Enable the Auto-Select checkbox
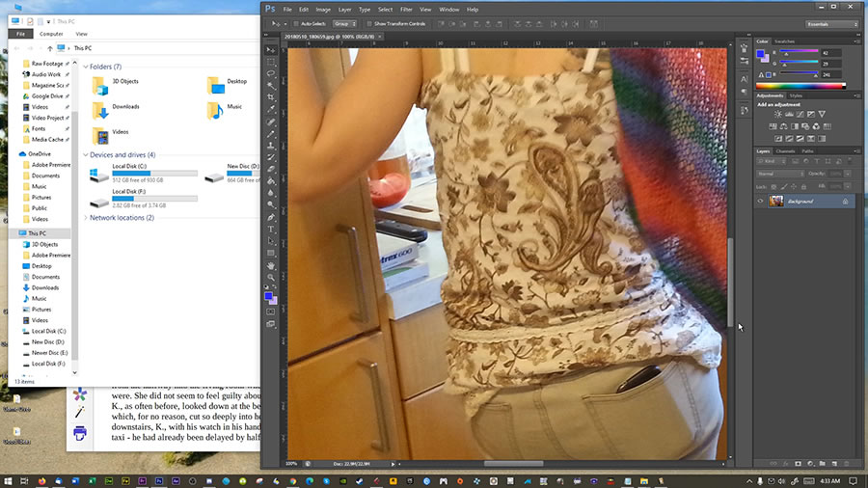Screen dimensions: 868x488 click(296, 24)
